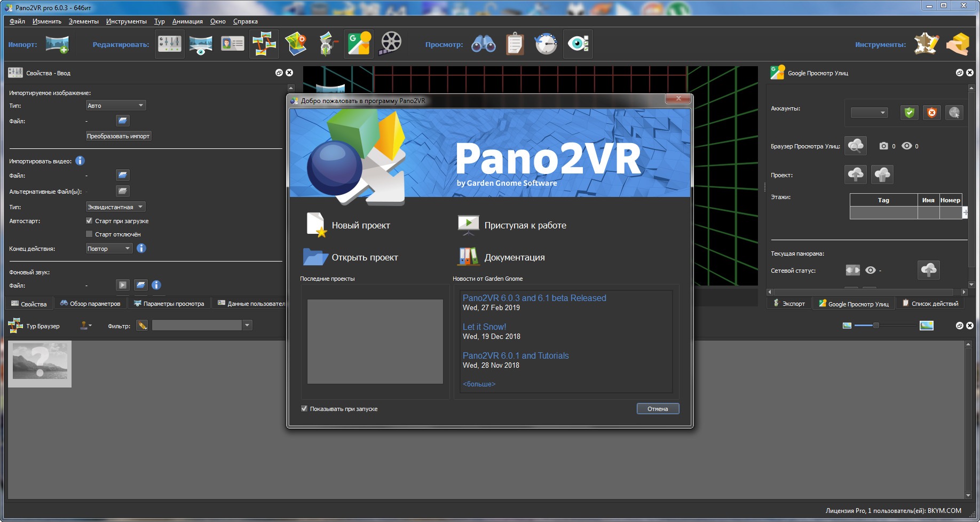This screenshot has width=980, height=522.
Task: Open Документация link
Action: [502, 257]
